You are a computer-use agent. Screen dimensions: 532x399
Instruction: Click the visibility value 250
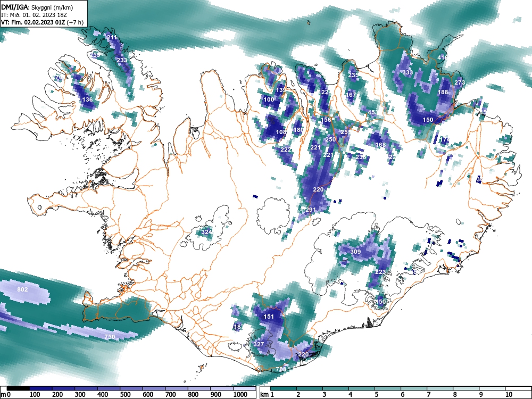click(330, 139)
